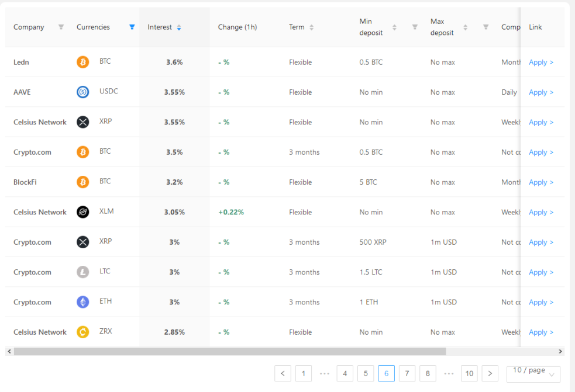Image resolution: width=575 pixels, height=392 pixels.
Task: Click Apply link for AAVE
Action: 541,92
